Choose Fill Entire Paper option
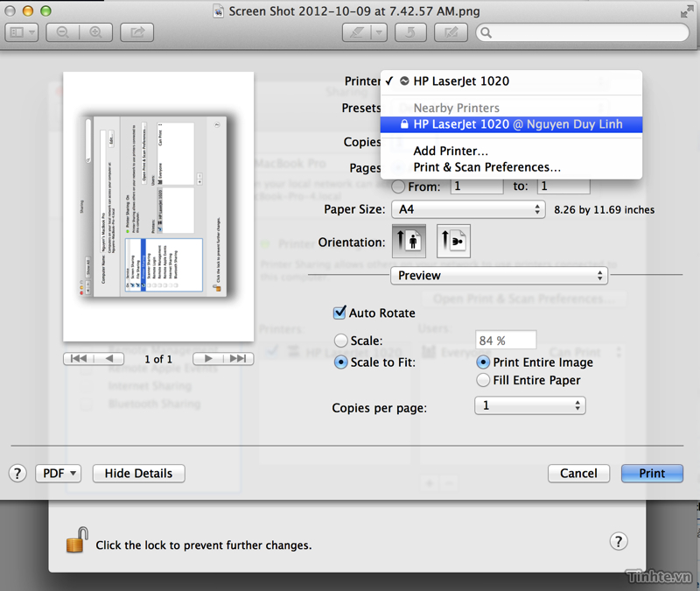The width and height of the screenshot is (700, 591). coord(483,380)
